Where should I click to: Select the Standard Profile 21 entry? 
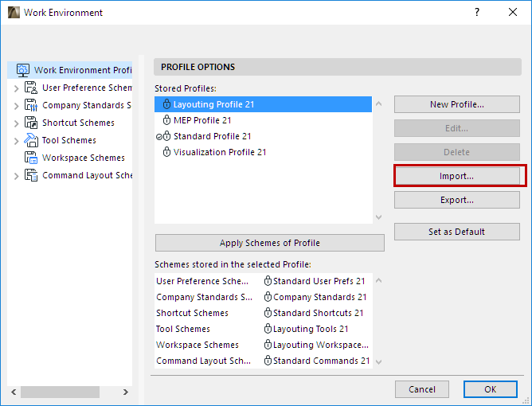pos(212,136)
